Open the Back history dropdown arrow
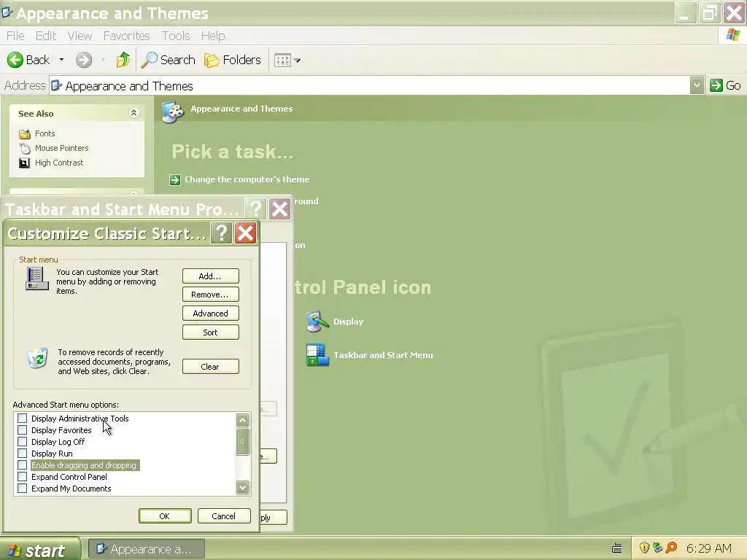The height and width of the screenshot is (560, 747). (x=61, y=60)
